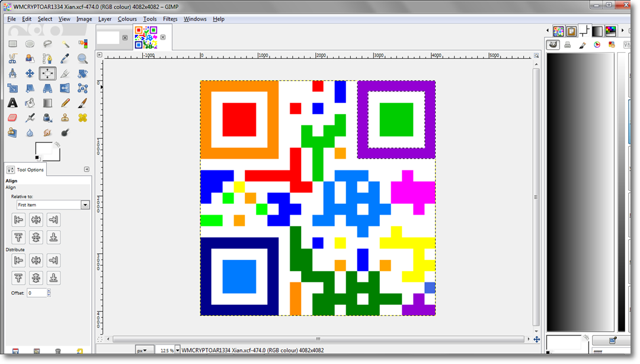
Task: Select the Rotate tool
Action: pos(82,73)
